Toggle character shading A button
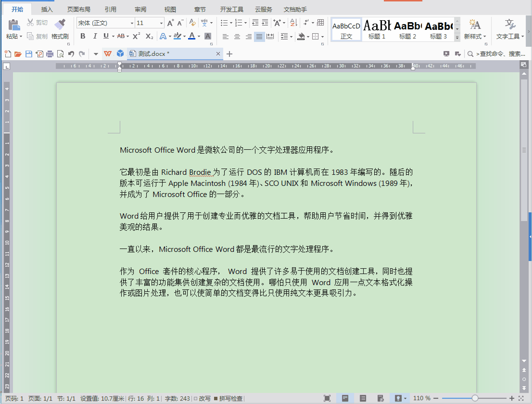This screenshot has width=532, height=404. point(208,36)
